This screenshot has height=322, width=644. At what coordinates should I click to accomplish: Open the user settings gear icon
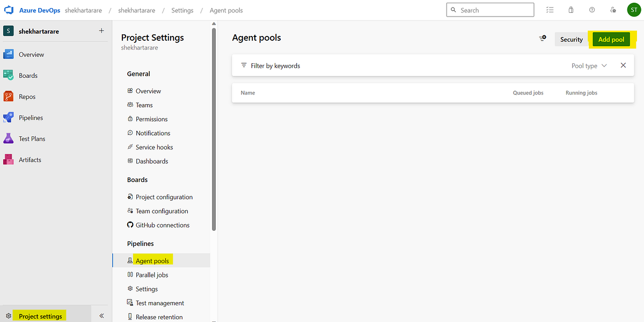pyautogui.click(x=613, y=9)
